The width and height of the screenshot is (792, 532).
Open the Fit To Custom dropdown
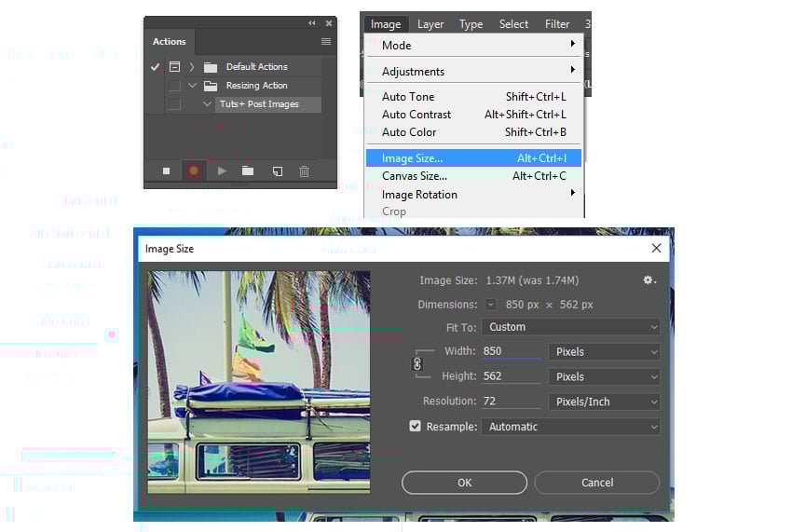point(571,327)
